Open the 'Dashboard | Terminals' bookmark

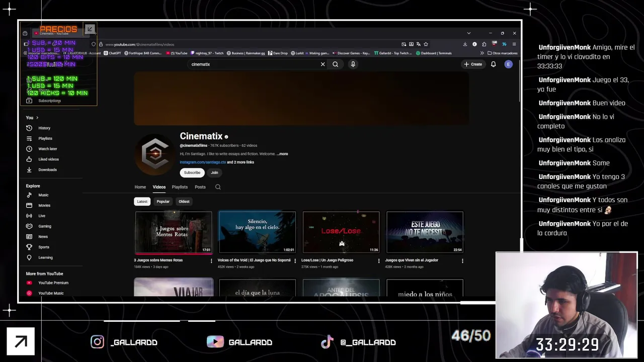[x=434, y=53]
